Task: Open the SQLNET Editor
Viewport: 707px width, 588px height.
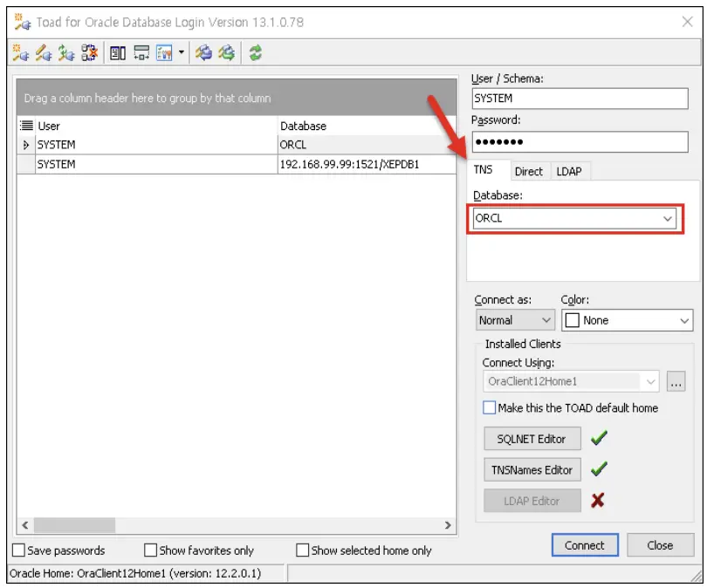Action: click(532, 439)
